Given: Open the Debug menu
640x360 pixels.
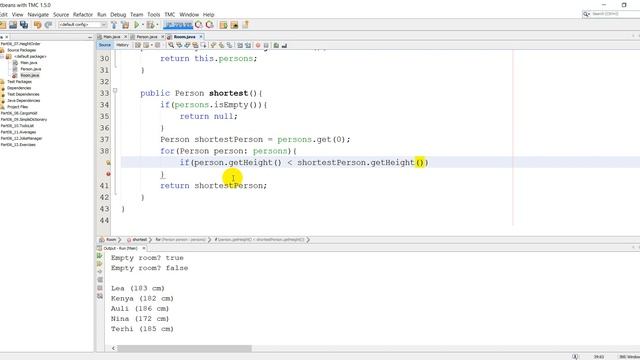Looking at the screenshot, I should pos(118,14).
